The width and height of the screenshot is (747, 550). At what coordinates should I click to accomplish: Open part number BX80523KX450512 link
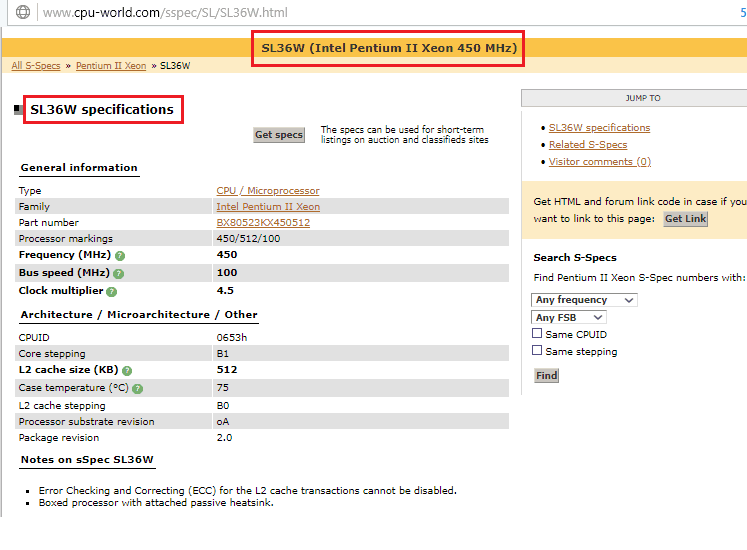(263, 223)
